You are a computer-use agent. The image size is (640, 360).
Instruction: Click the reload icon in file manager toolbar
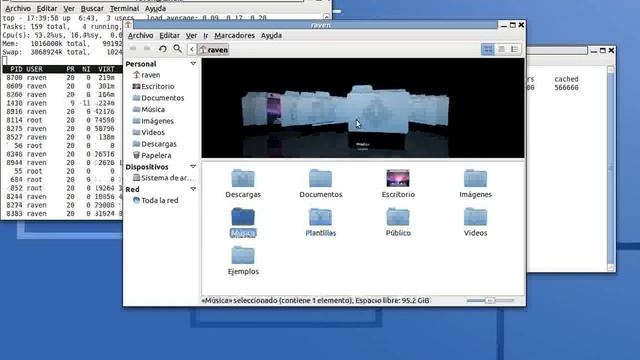162,49
